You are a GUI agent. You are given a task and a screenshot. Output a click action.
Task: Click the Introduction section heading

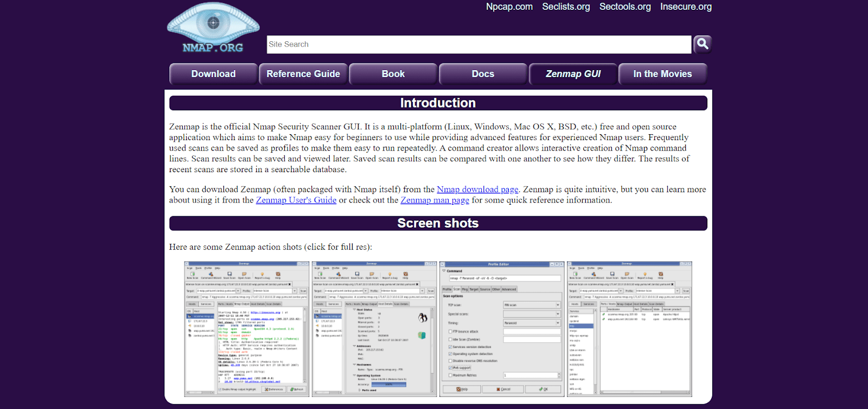pos(438,103)
